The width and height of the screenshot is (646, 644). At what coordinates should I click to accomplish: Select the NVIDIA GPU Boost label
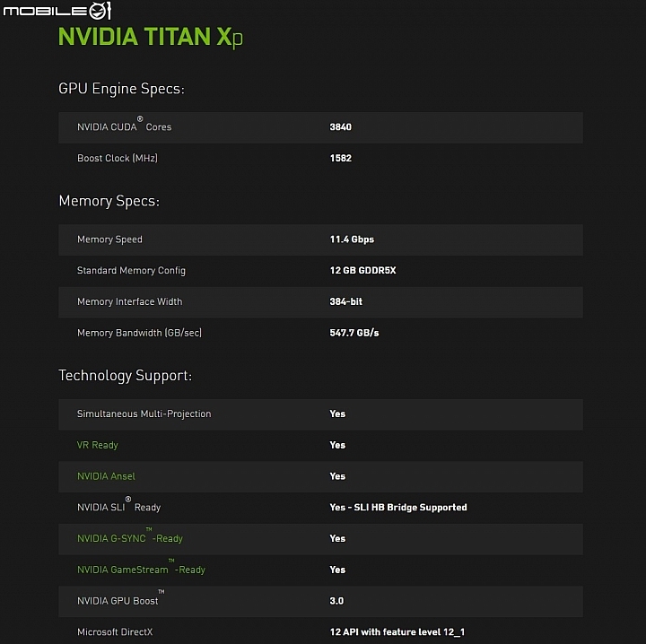121,599
